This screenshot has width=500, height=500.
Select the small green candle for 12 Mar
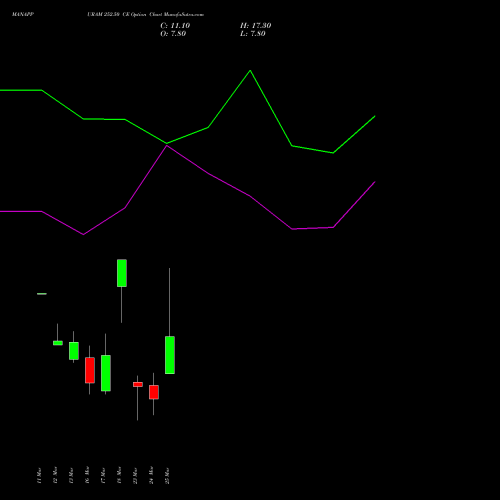click(58, 343)
